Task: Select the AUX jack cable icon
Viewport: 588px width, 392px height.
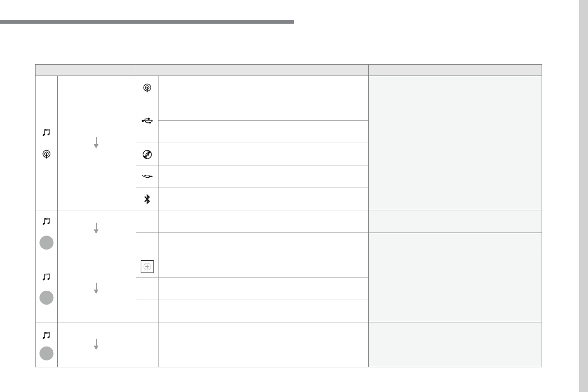Action: (147, 176)
